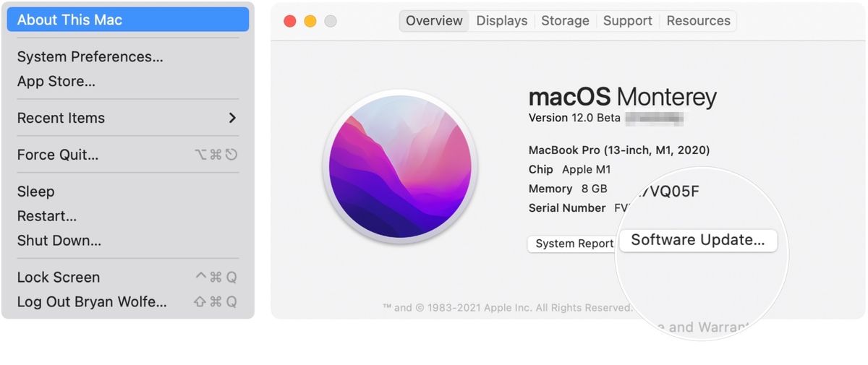
Task: Click the System Report button
Action: (574, 244)
